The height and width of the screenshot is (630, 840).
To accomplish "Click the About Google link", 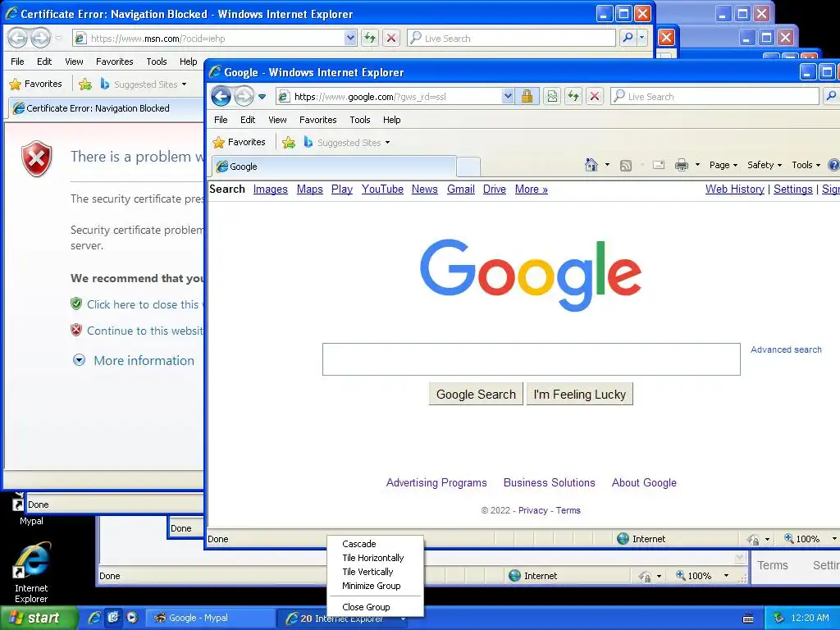I will pos(644,482).
